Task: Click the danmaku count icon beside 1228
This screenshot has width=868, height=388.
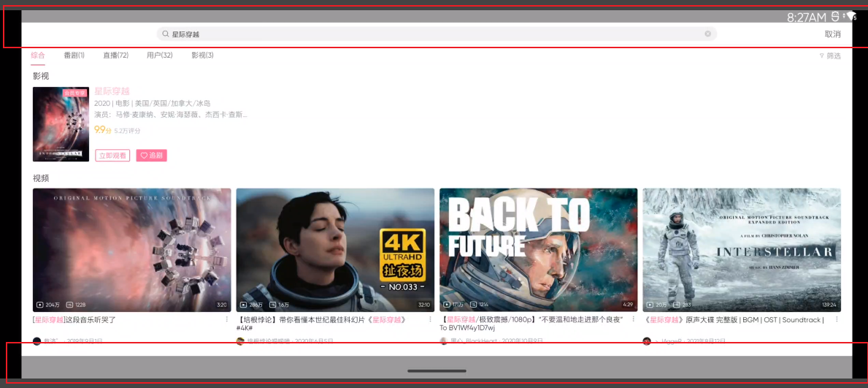Action: click(x=69, y=305)
